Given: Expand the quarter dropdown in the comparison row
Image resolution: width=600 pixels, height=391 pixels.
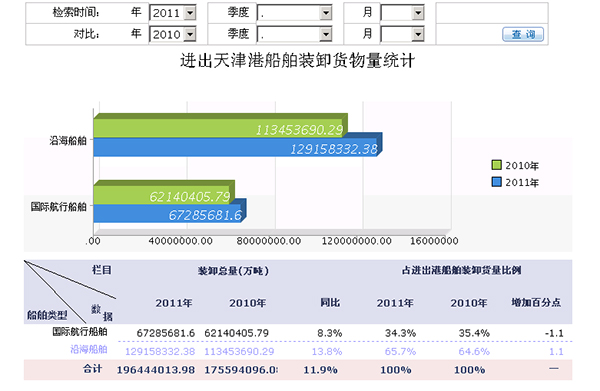Looking at the screenshot, I should (294, 34).
